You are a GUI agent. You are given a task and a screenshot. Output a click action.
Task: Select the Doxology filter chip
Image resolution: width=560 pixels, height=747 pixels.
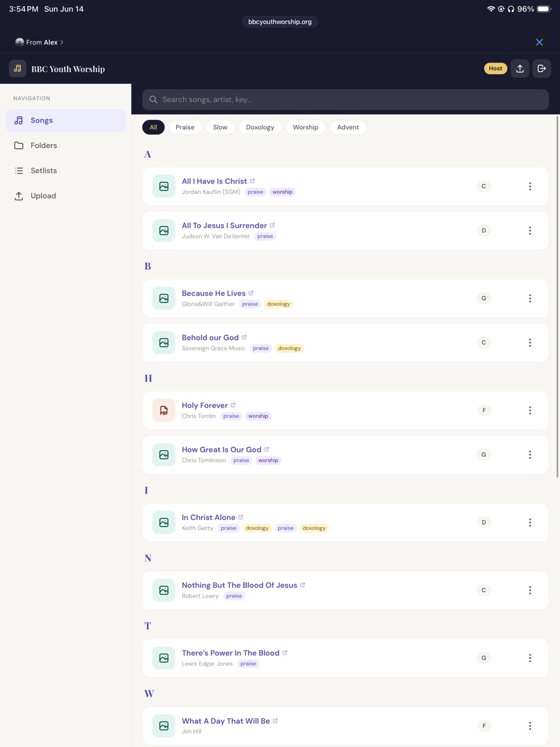point(260,127)
